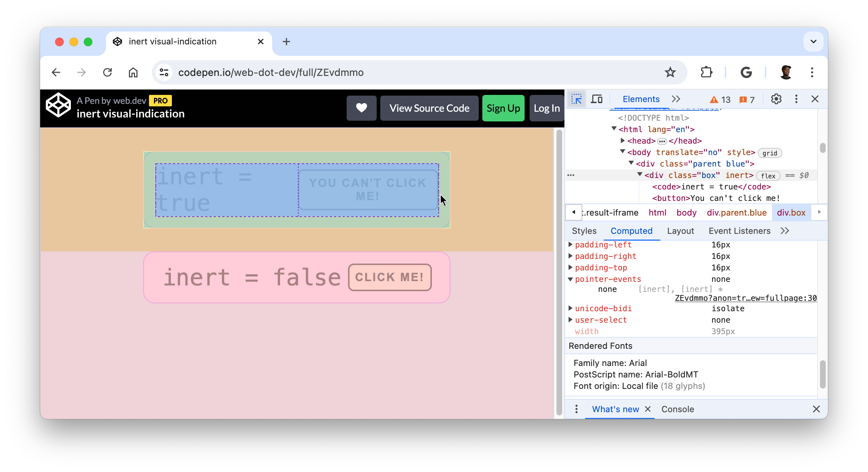Click the device toolbar toggle icon

coord(596,99)
